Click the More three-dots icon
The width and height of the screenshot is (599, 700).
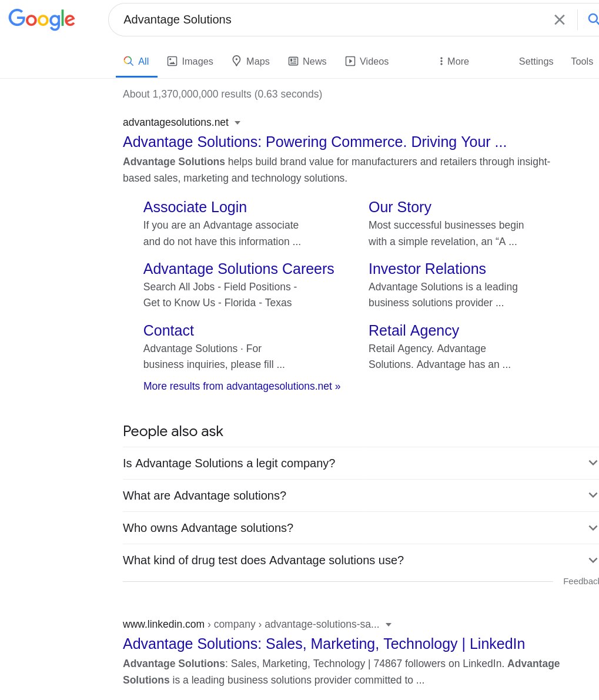441,61
